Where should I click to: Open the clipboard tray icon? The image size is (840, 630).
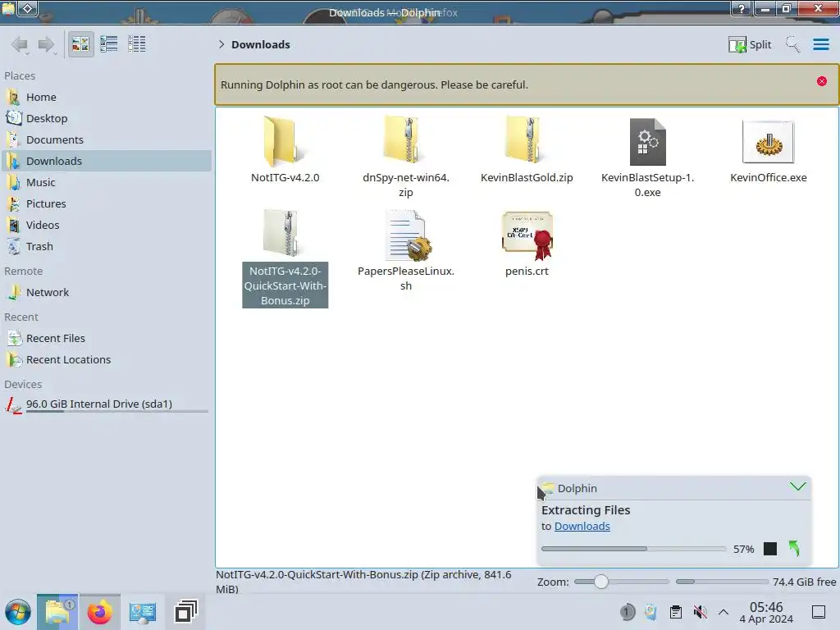coord(676,612)
